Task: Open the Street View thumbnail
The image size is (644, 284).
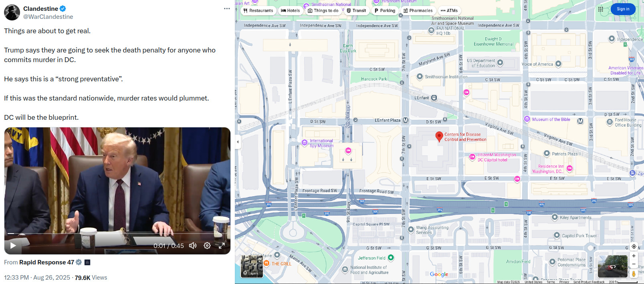Action: (x=612, y=266)
